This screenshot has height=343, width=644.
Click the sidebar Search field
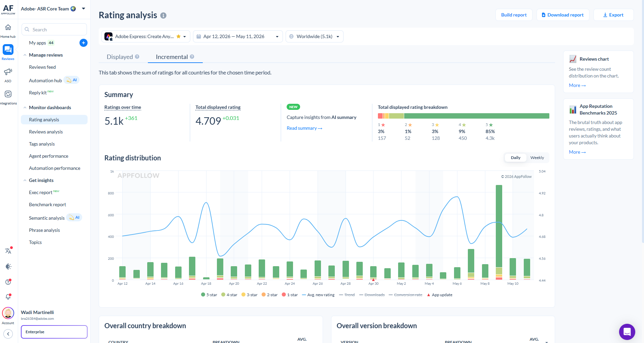54,29
